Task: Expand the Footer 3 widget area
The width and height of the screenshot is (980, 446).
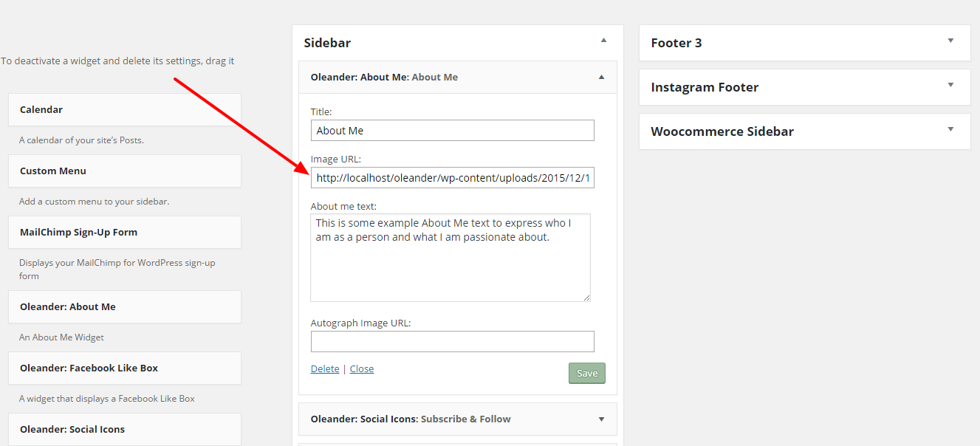Action: 804,43
